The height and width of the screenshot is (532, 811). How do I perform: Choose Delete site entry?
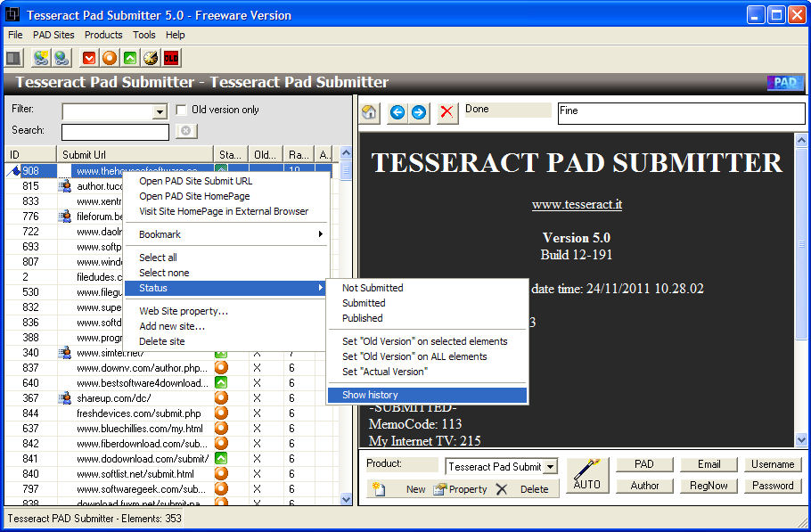coord(225,341)
